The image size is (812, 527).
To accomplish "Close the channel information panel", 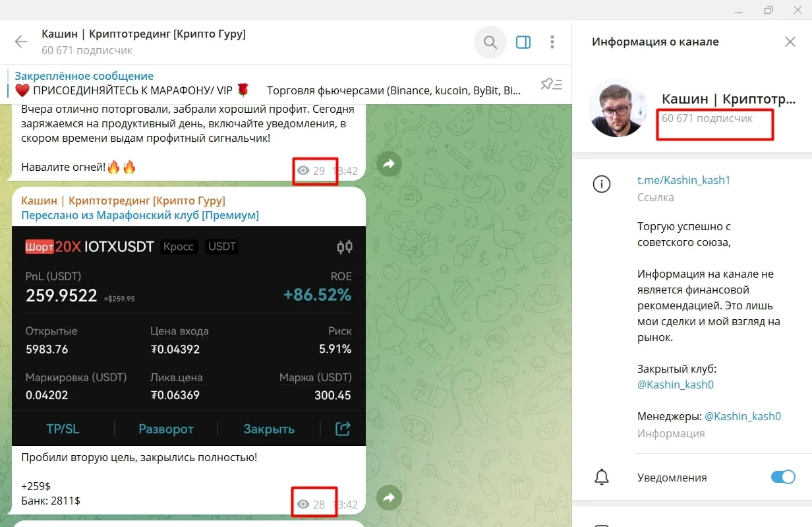I will (790, 42).
